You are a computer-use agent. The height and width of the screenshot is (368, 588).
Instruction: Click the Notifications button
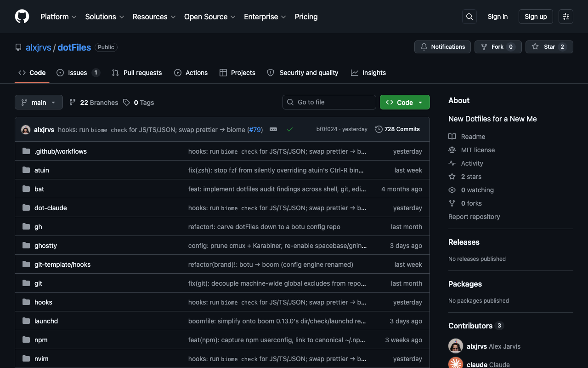(443, 47)
